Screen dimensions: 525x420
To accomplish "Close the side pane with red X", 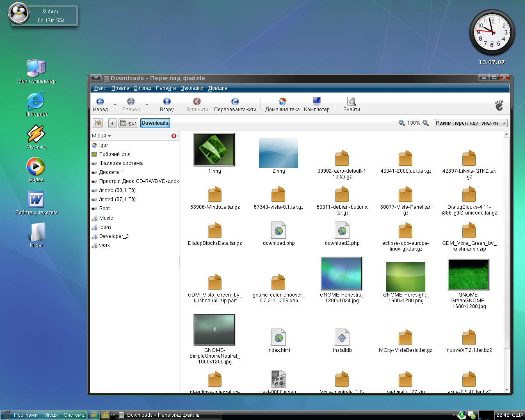I will tap(174, 136).
